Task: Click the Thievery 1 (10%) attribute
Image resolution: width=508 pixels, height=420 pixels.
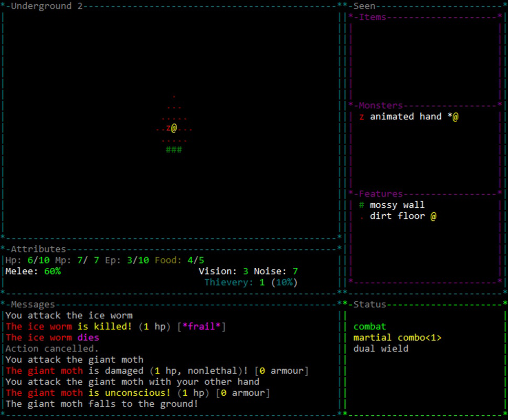Action: tap(251, 282)
